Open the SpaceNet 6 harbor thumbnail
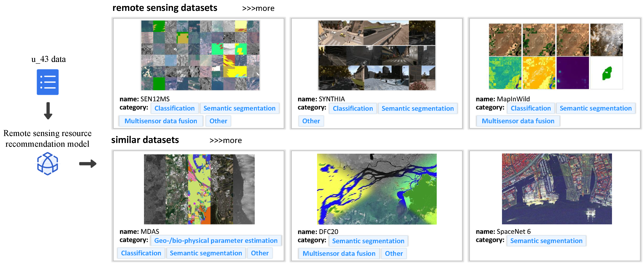 (557, 189)
